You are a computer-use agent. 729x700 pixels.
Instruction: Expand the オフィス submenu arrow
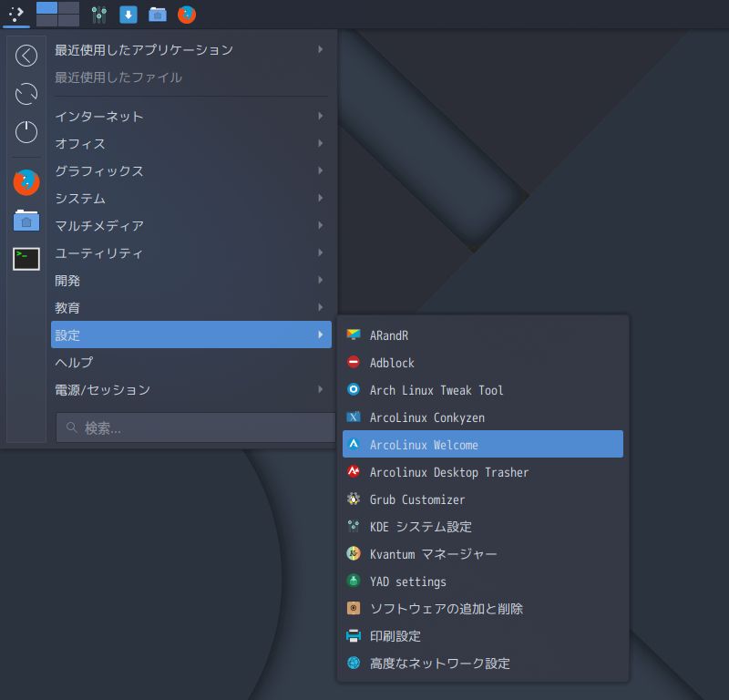[x=321, y=143]
